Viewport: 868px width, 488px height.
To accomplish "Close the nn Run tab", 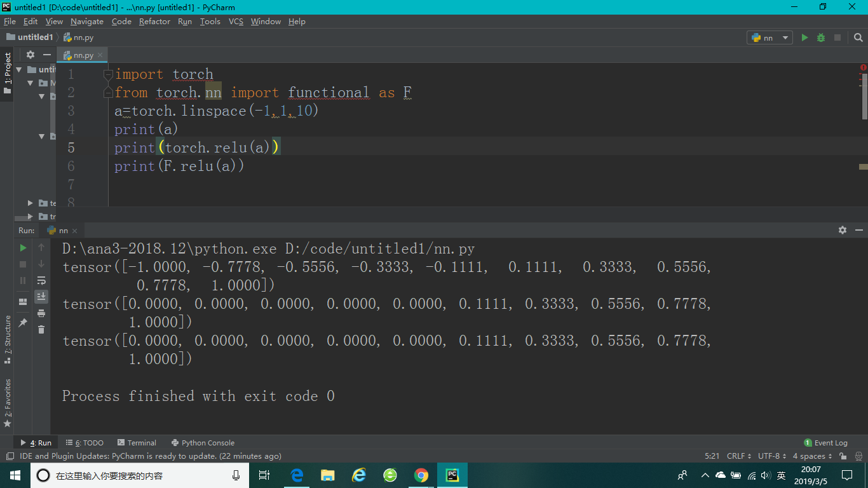I will click(x=74, y=231).
